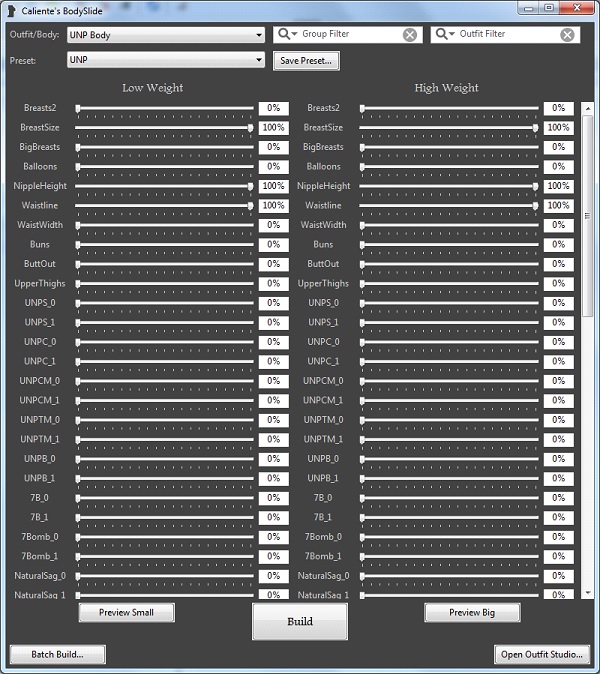Click the Low Weight NippleHeight value box
This screenshot has width=600, height=674.
(274, 186)
